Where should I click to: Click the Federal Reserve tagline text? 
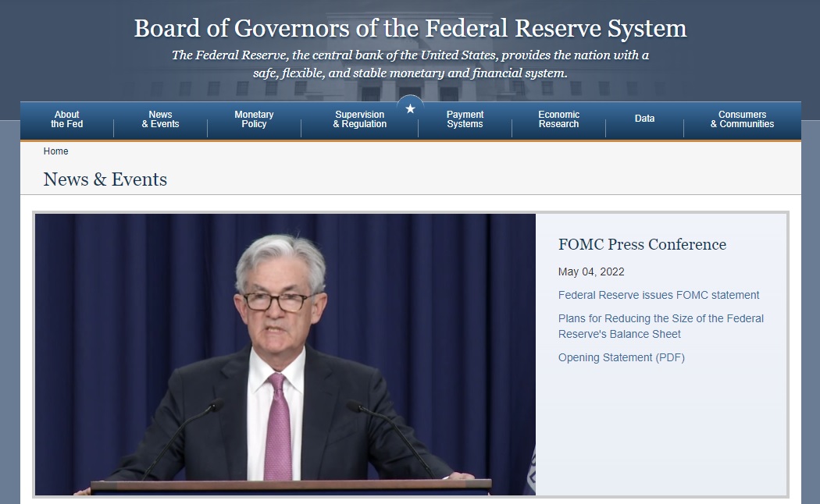point(410,64)
